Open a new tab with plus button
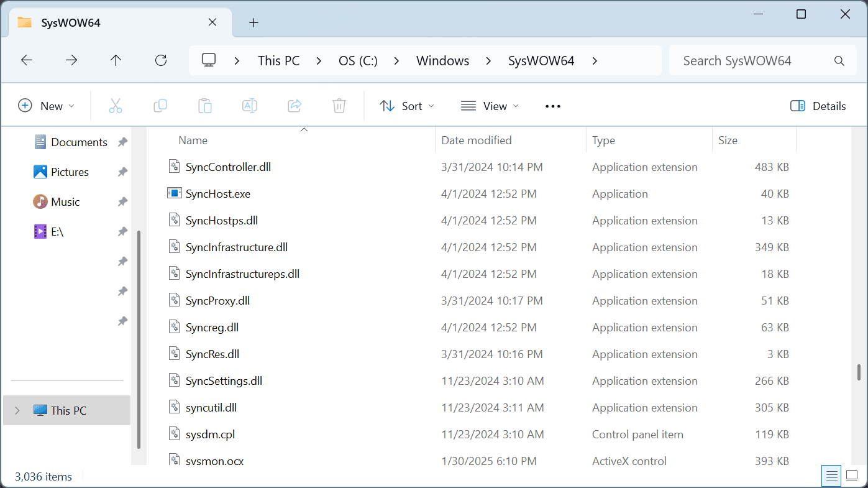The image size is (868, 488). click(254, 22)
